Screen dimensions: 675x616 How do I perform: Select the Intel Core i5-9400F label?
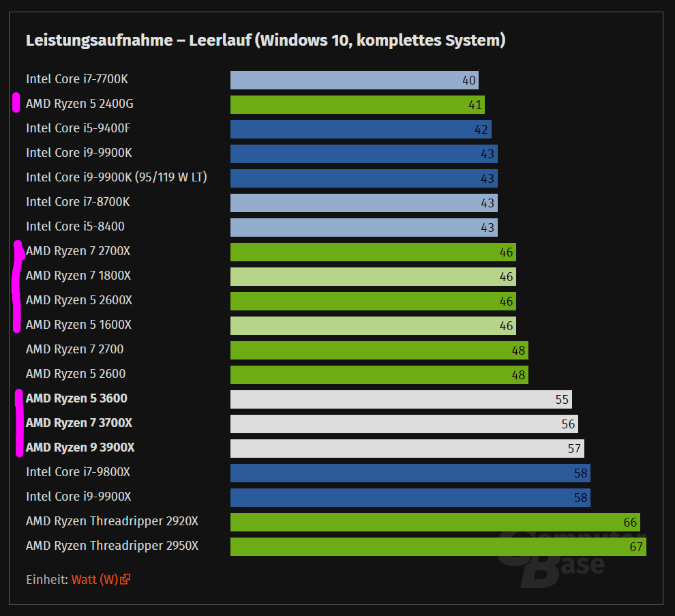tap(78, 128)
